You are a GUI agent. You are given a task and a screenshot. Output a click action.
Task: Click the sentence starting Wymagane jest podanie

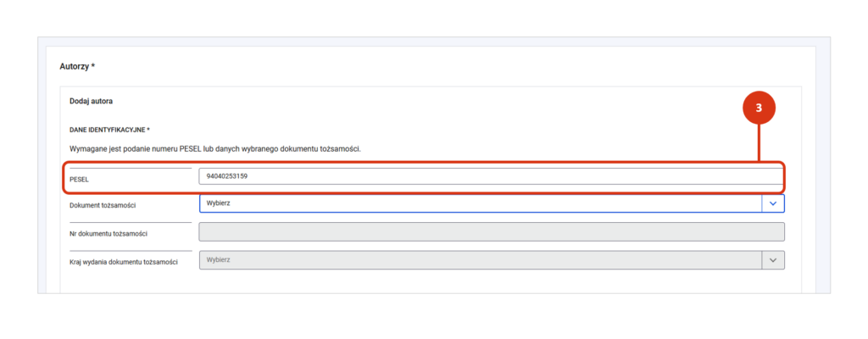pyautogui.click(x=215, y=149)
